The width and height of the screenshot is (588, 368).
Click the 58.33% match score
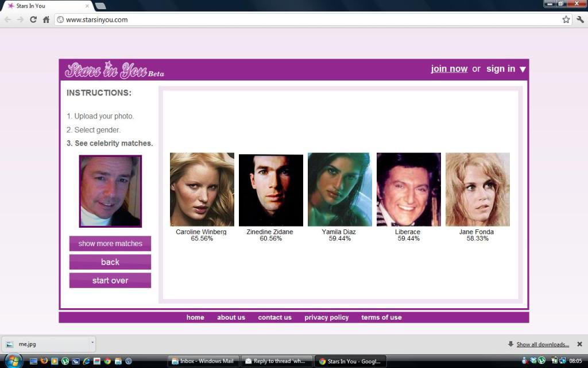click(478, 239)
